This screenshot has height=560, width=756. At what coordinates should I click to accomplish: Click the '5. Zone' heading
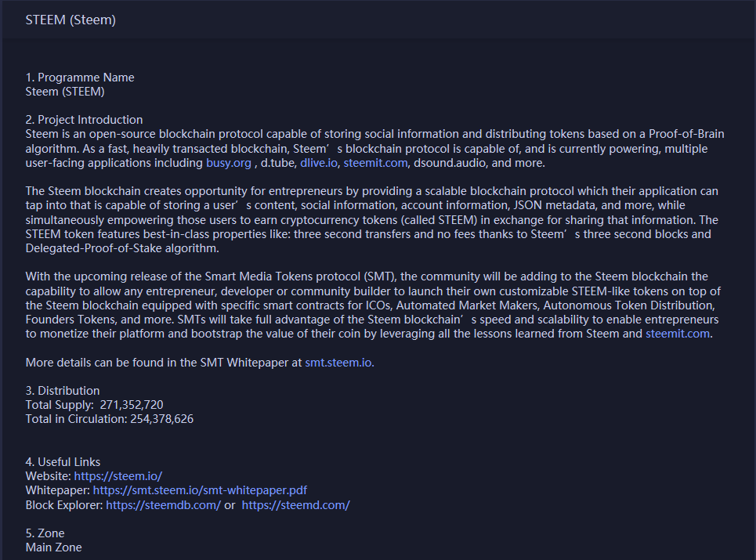[45, 533]
